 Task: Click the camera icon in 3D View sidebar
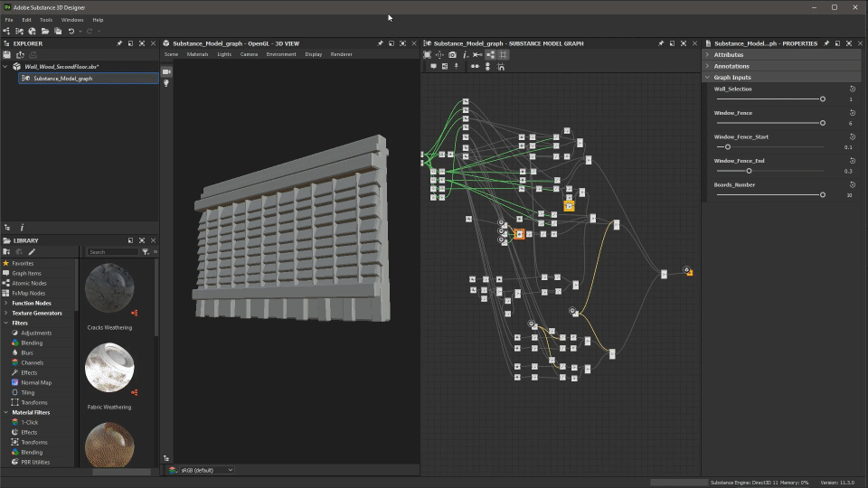pos(166,72)
